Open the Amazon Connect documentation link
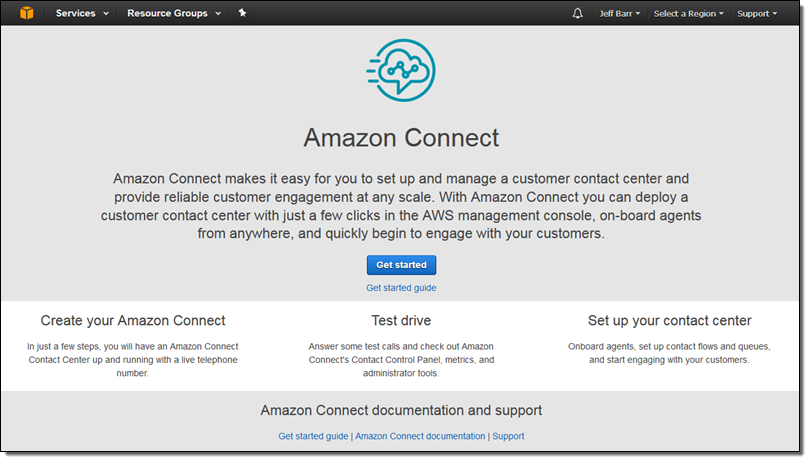810x462 pixels. (420, 436)
